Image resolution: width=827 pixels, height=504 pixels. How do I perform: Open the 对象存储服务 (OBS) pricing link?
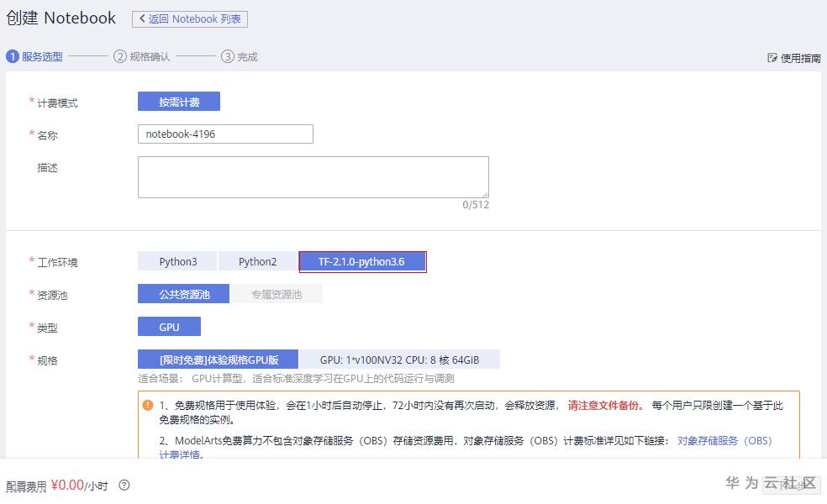pos(724,441)
